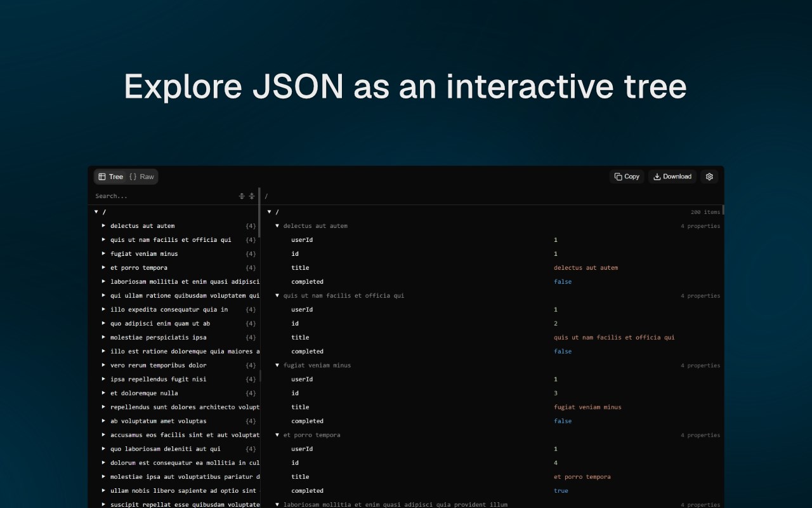The width and height of the screenshot is (812, 508).
Task: Click the Expand all icon beside search
Action: click(x=242, y=196)
